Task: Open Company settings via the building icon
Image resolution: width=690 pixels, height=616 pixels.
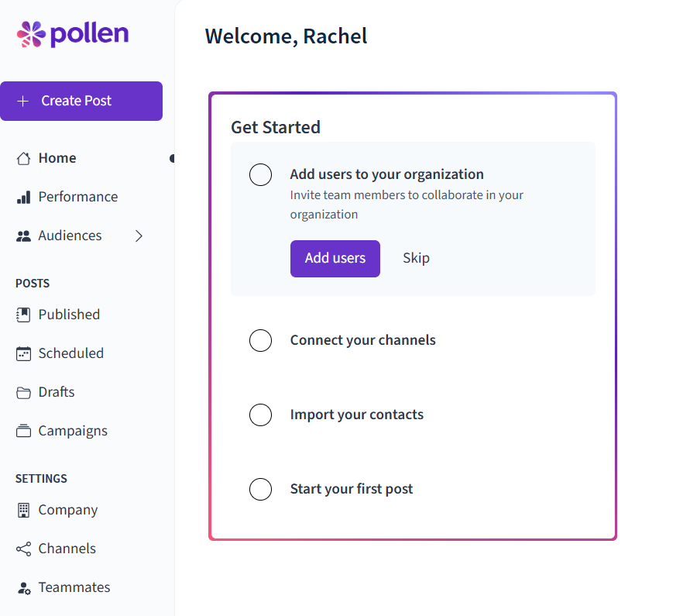Action: 22,509
